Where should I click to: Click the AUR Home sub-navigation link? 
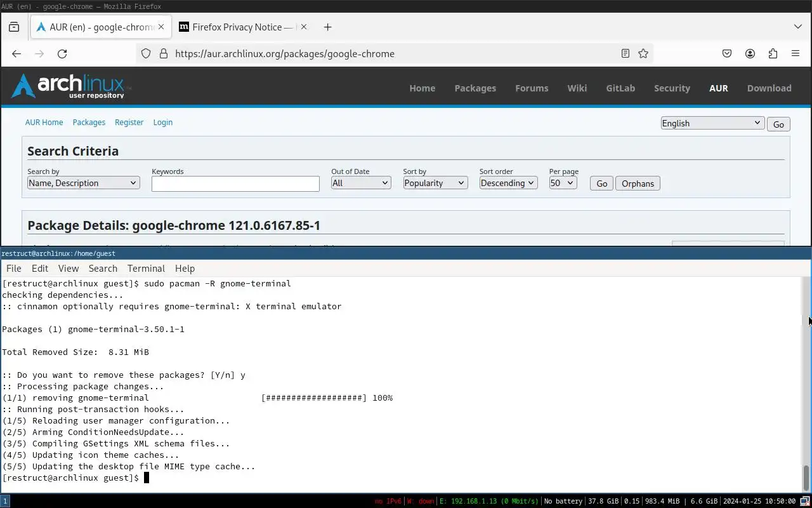pyautogui.click(x=44, y=122)
